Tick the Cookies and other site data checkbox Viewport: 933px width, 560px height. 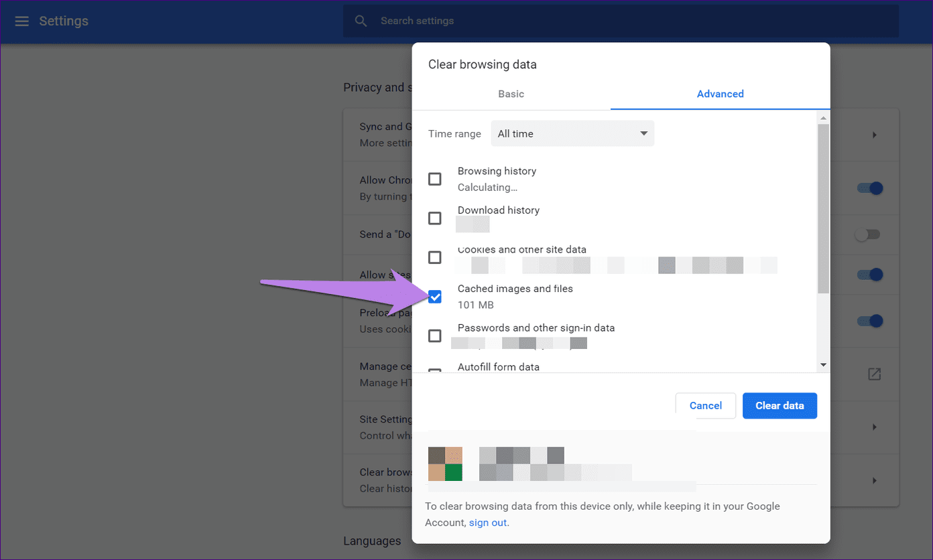pos(435,257)
